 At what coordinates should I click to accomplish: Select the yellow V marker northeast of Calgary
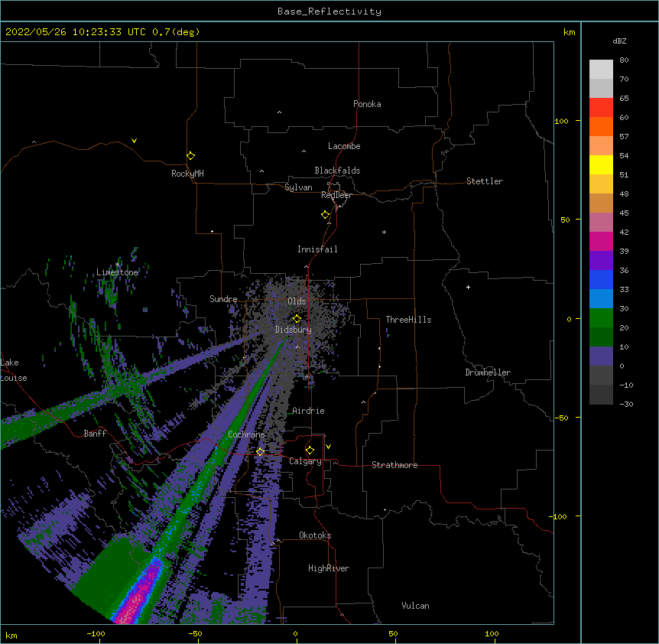pos(328,446)
